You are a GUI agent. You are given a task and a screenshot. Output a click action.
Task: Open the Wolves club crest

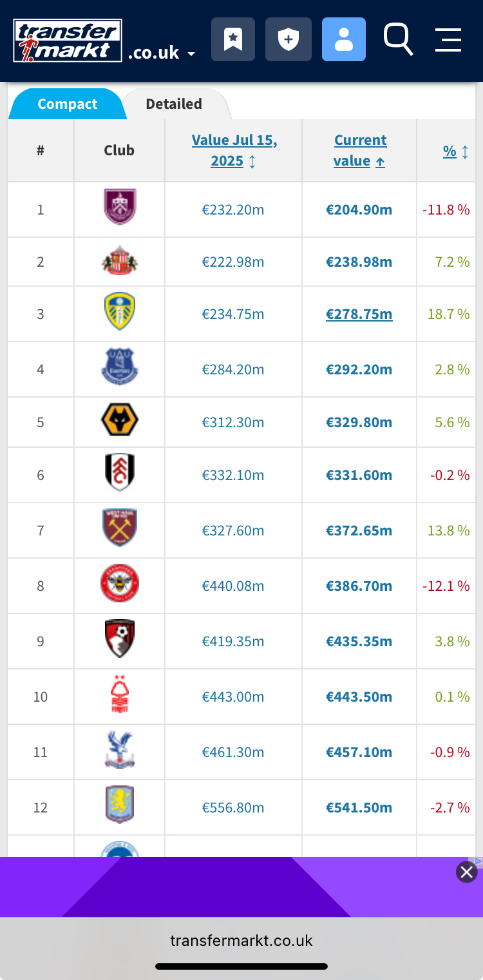(119, 420)
